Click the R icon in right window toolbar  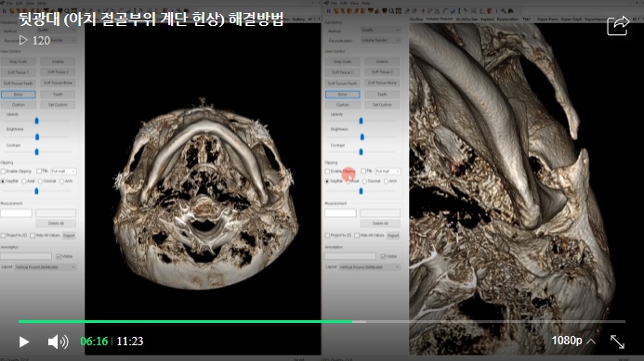point(329,11)
